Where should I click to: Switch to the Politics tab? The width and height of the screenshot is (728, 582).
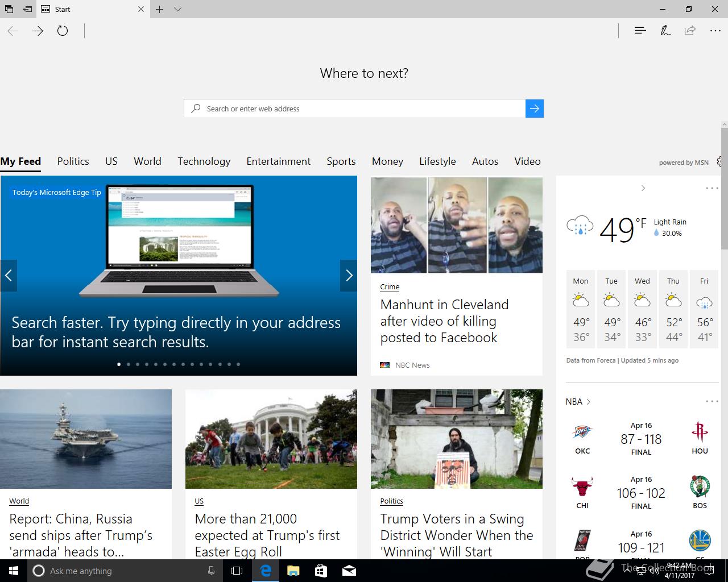[73, 161]
